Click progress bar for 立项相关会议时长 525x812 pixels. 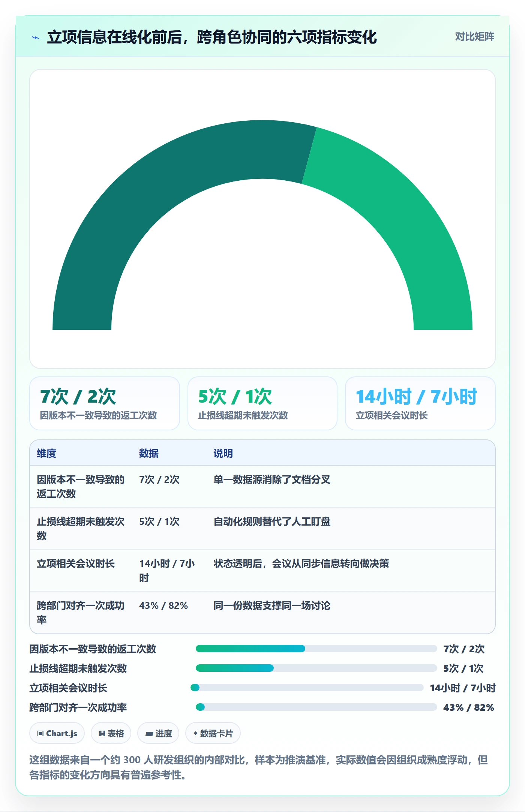307,688
